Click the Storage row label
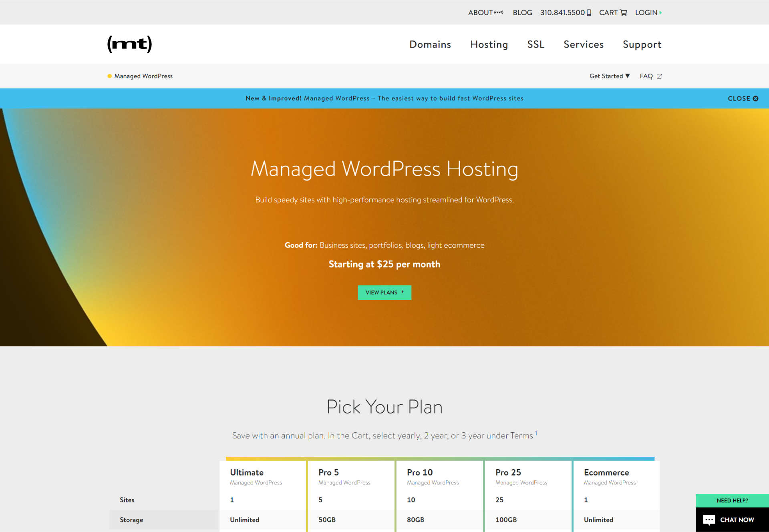This screenshot has height=532, width=769. point(131,520)
